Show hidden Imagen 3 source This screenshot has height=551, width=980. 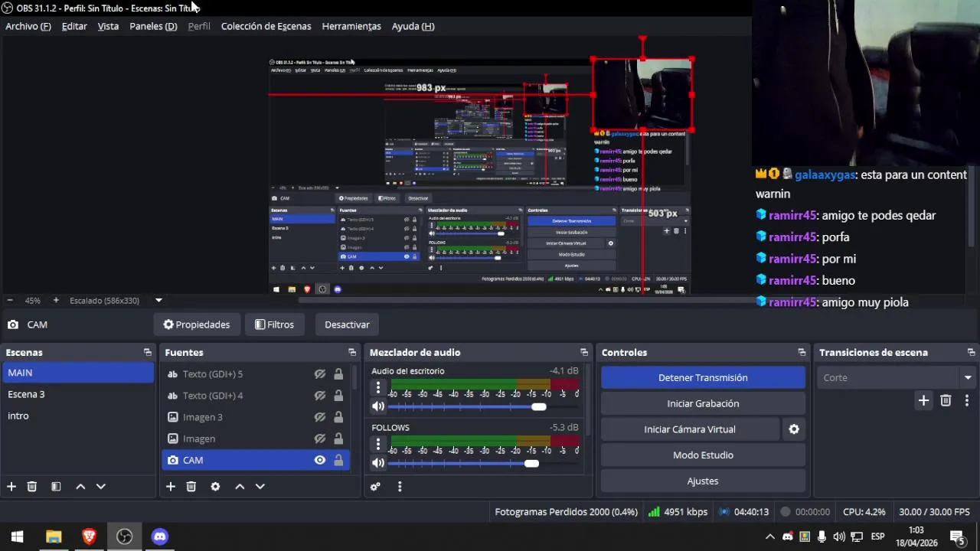[x=320, y=417]
